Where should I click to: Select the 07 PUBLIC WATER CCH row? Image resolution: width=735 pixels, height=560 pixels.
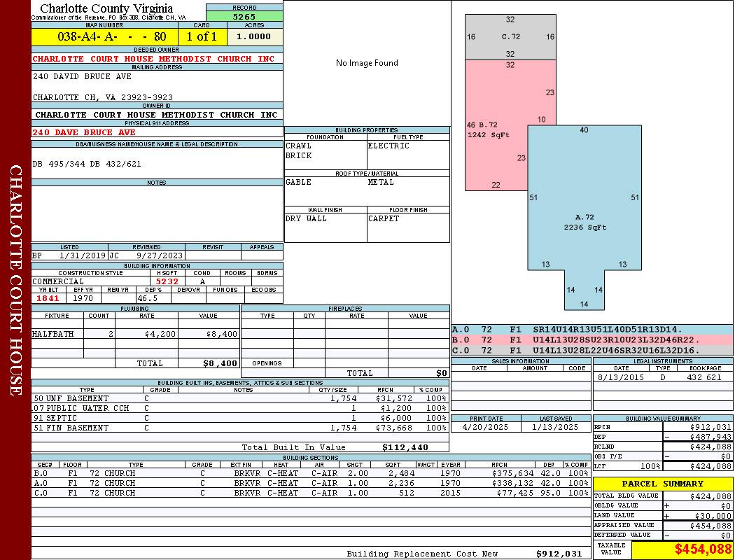click(x=240, y=408)
